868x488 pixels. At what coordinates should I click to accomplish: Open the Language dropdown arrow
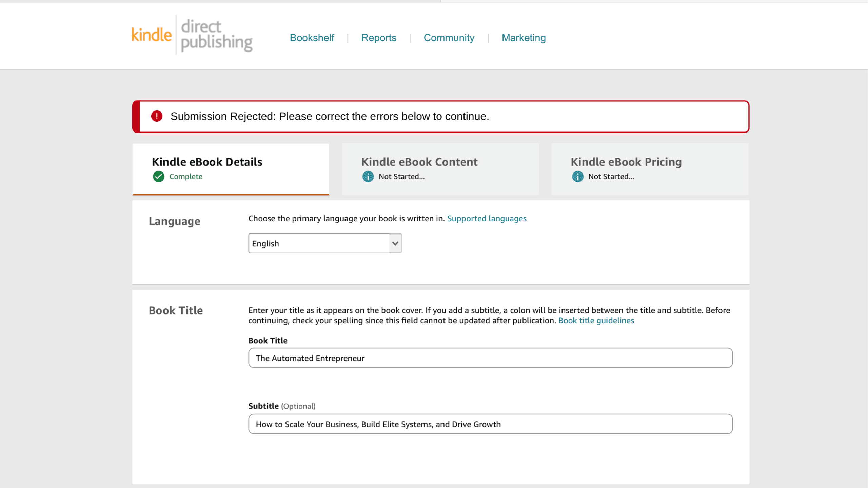(395, 243)
